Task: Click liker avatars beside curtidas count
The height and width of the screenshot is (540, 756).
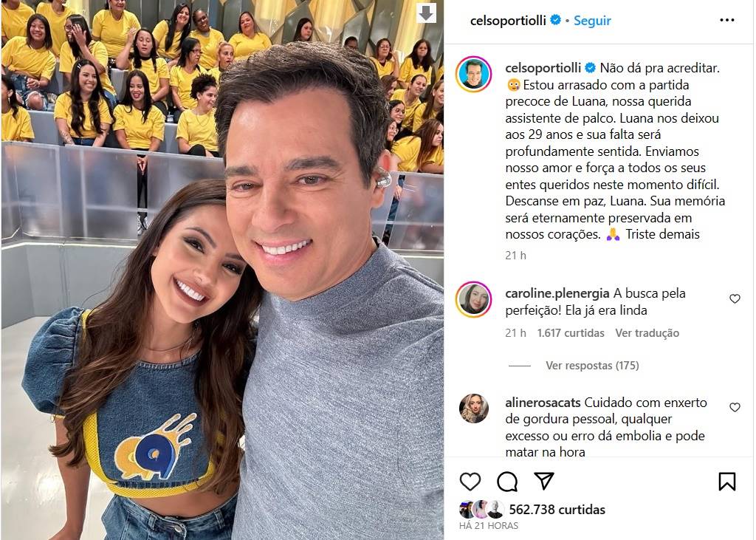Action: tap(481, 510)
